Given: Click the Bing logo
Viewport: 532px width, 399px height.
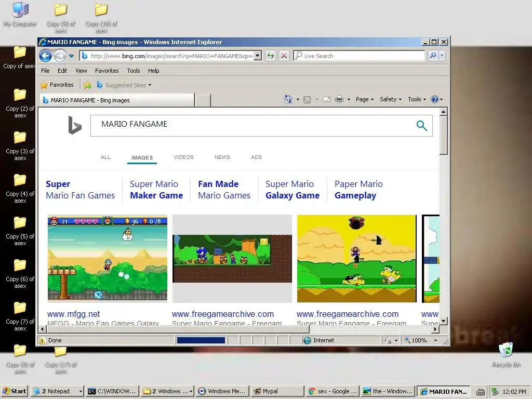Looking at the screenshot, I should (75, 125).
